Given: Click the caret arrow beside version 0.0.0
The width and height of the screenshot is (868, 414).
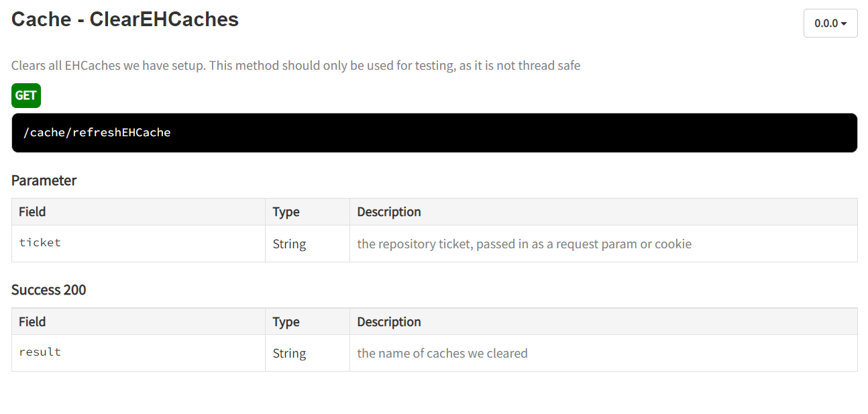Looking at the screenshot, I should pyautogui.click(x=844, y=24).
